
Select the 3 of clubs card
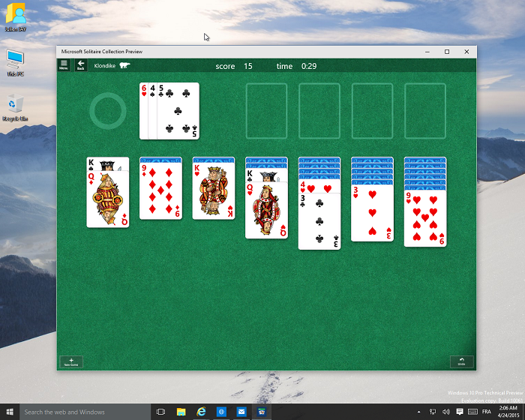tap(319, 221)
